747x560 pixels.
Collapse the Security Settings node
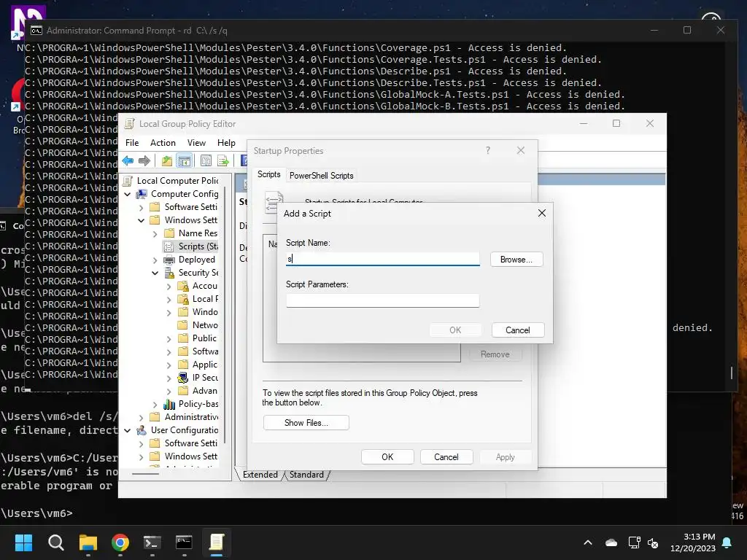point(155,273)
